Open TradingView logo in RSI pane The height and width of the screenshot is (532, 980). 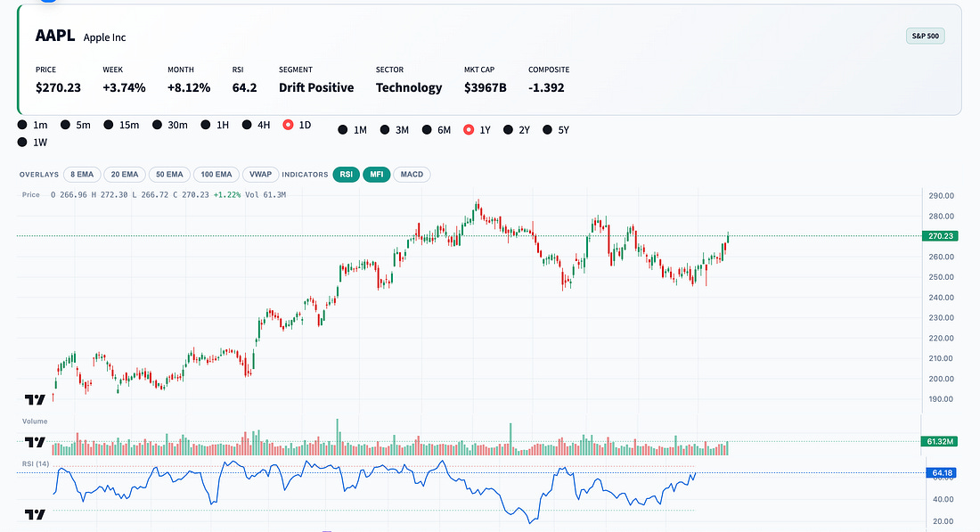(35, 514)
